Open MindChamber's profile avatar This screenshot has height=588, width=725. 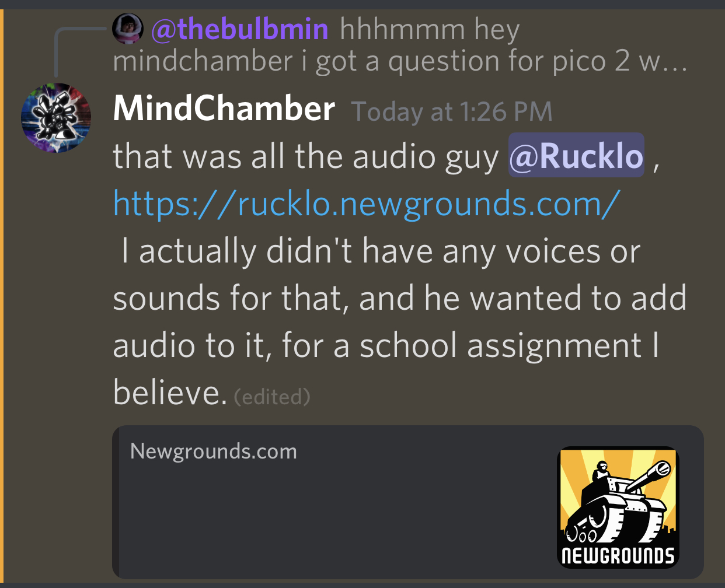click(x=56, y=118)
